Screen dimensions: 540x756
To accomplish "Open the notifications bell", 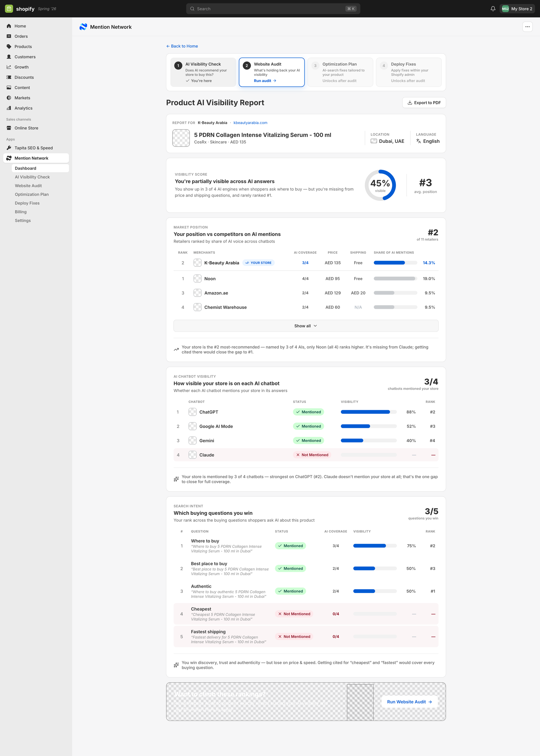I will click(493, 9).
